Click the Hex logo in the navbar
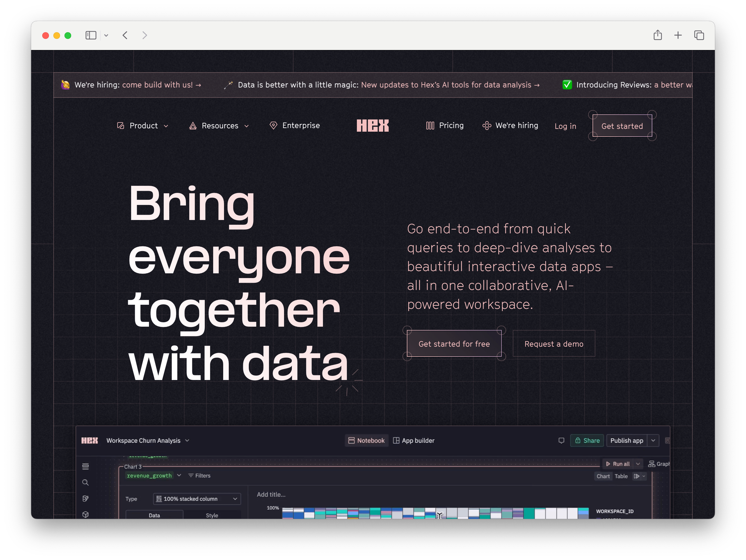This screenshot has width=746, height=560. click(x=373, y=126)
